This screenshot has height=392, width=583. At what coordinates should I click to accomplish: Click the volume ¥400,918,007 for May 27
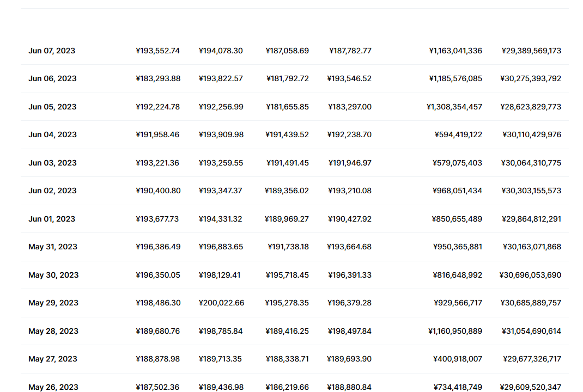(x=458, y=359)
